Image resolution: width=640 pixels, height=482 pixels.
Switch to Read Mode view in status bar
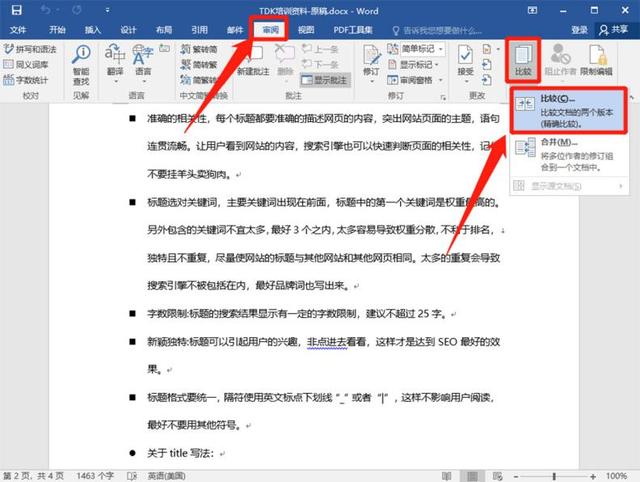(x=447, y=476)
